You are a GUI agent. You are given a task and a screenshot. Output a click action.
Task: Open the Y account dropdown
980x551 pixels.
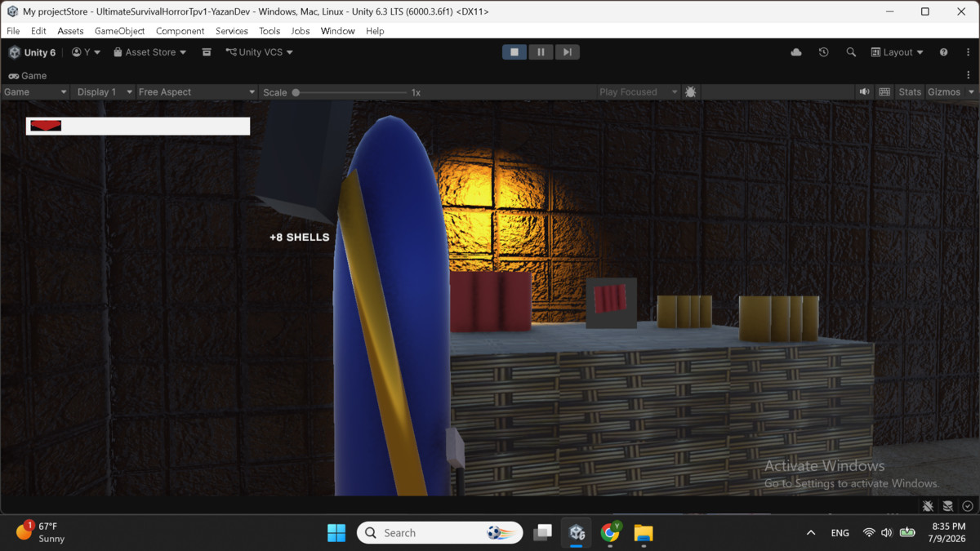click(87, 52)
